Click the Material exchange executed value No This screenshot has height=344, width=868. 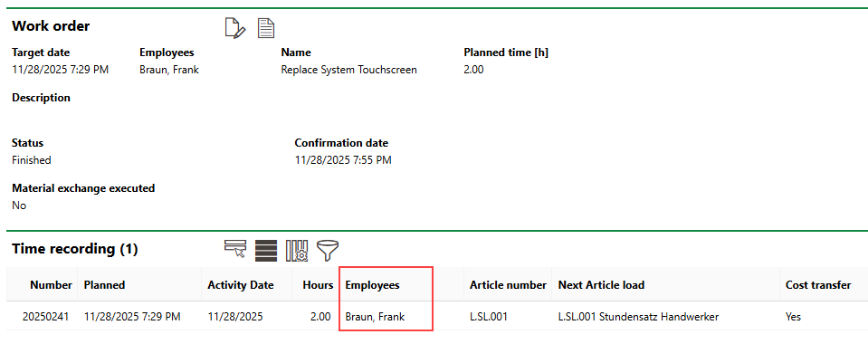click(x=19, y=205)
